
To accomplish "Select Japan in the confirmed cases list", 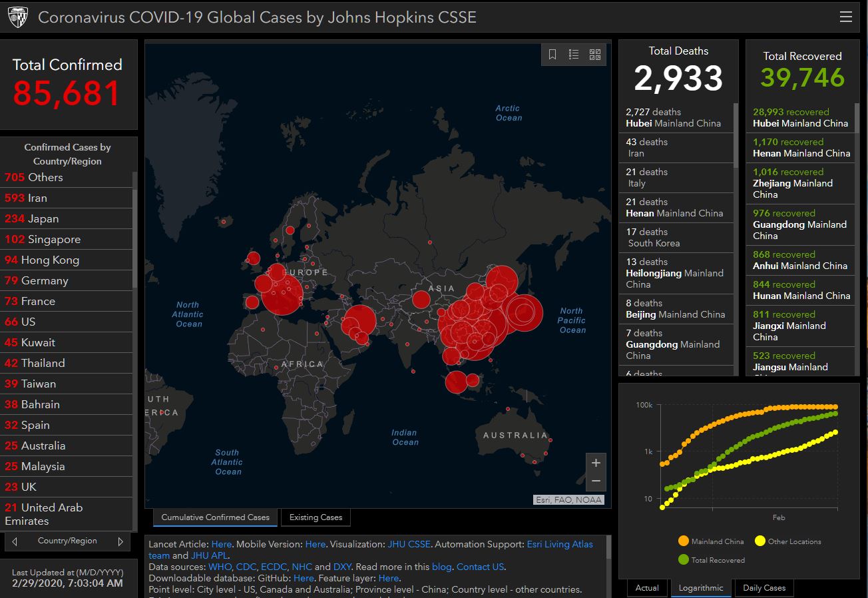I will click(x=67, y=218).
